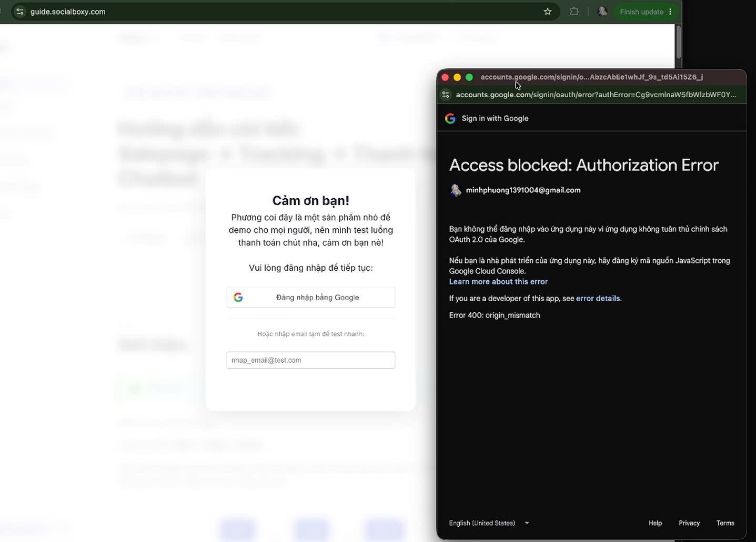Open the Help link in popup footer
Viewport: 756px width, 542px height.
point(655,523)
